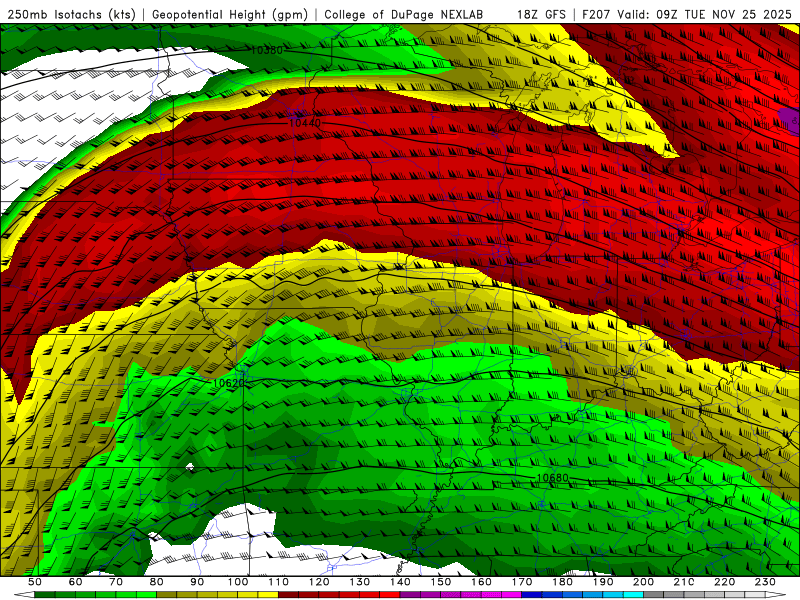
Task: Click the legend value 100
Action: click(x=238, y=582)
